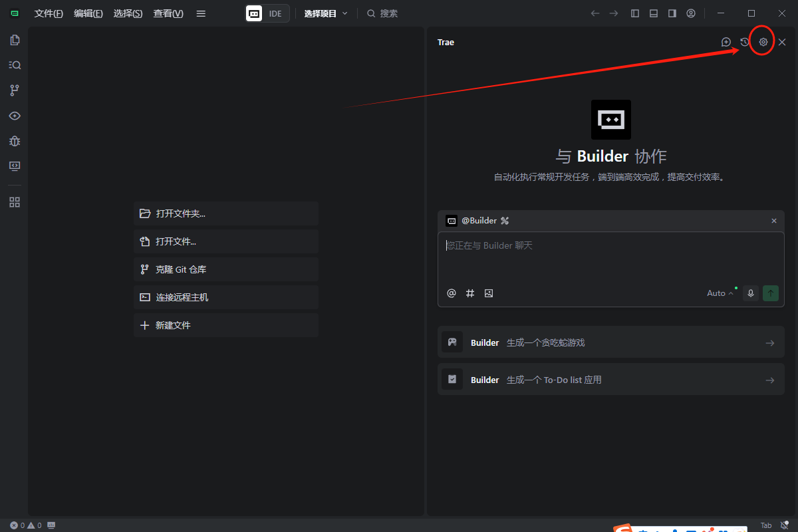Open the 选择(S) menu
Viewport: 798px width, 532px height.
[x=128, y=13]
